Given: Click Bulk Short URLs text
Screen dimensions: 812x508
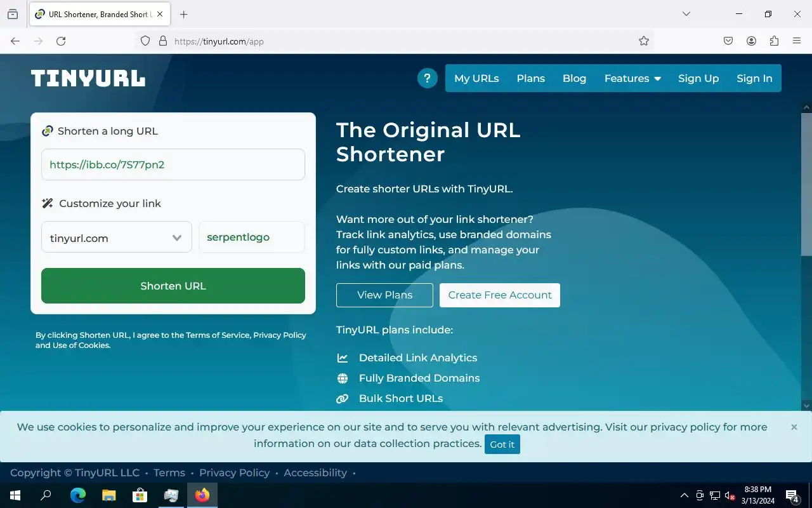Looking at the screenshot, I should click(401, 398).
